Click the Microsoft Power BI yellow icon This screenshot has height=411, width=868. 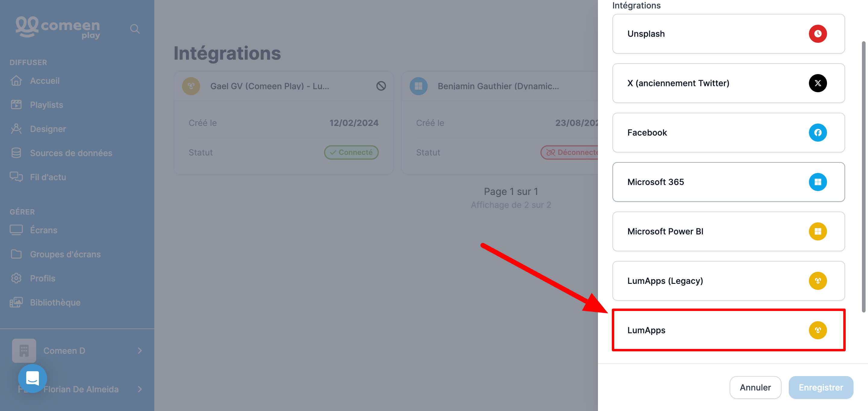pyautogui.click(x=817, y=231)
